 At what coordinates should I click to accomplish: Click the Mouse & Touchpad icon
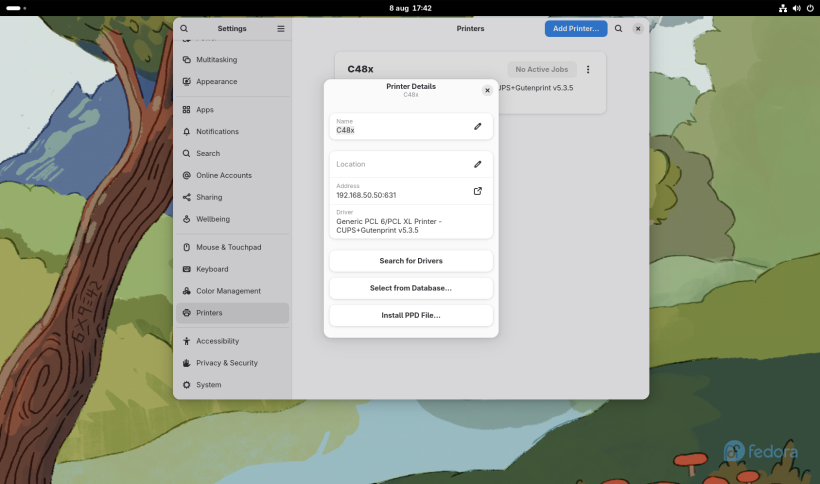pos(187,247)
